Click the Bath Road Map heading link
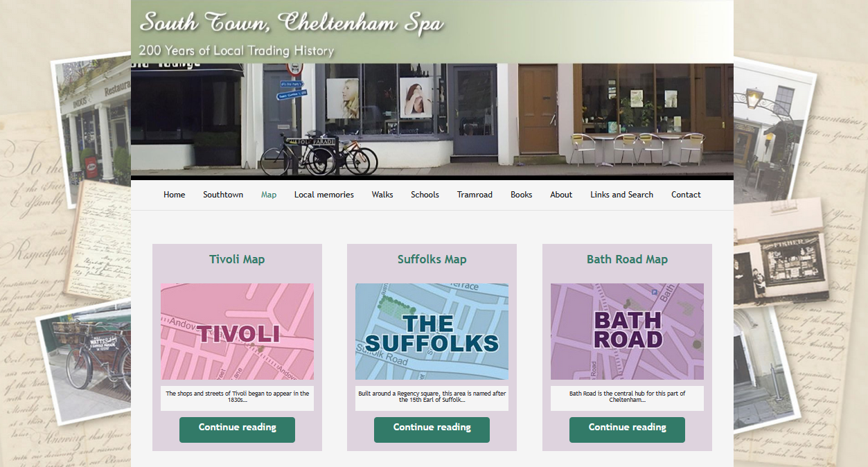 (x=627, y=259)
